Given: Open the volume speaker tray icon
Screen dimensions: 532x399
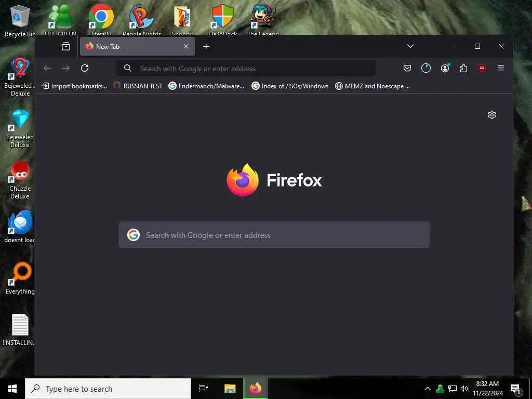Looking at the screenshot, I should [464, 389].
